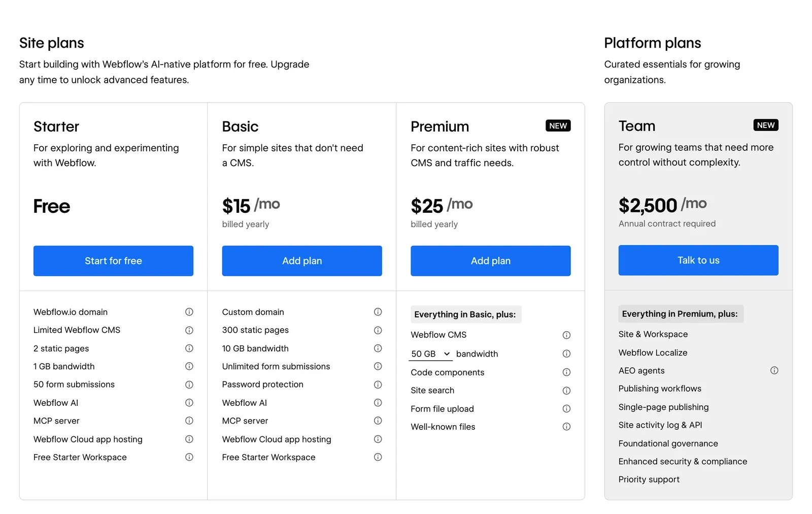Click info icon for Password protection
Screen dimensions: 812x514
[x=378, y=384]
